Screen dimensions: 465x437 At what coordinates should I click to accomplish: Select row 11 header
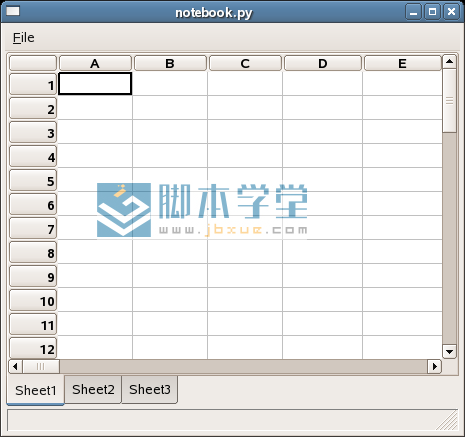tap(33, 324)
